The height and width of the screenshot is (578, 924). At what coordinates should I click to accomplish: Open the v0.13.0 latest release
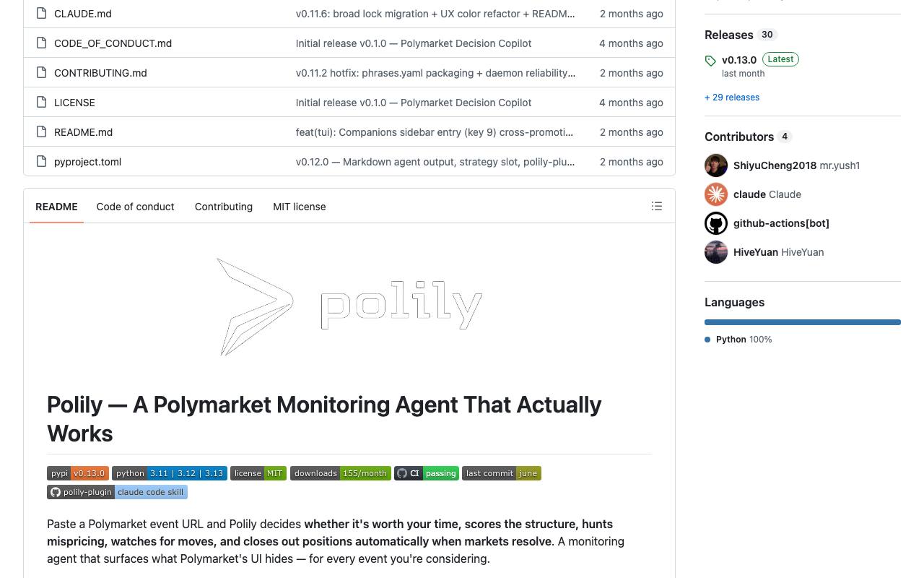click(x=739, y=60)
